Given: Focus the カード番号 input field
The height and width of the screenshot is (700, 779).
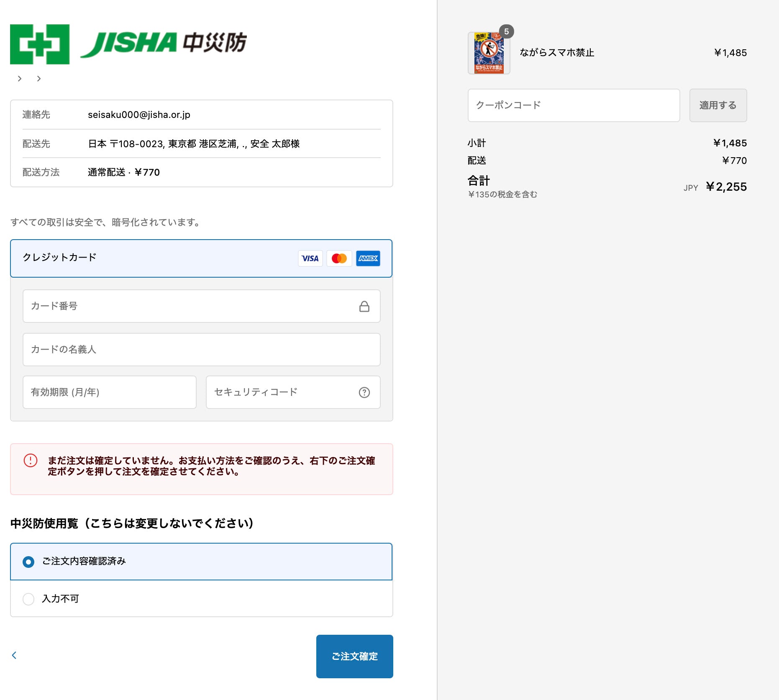Looking at the screenshot, I should [x=188, y=306].
